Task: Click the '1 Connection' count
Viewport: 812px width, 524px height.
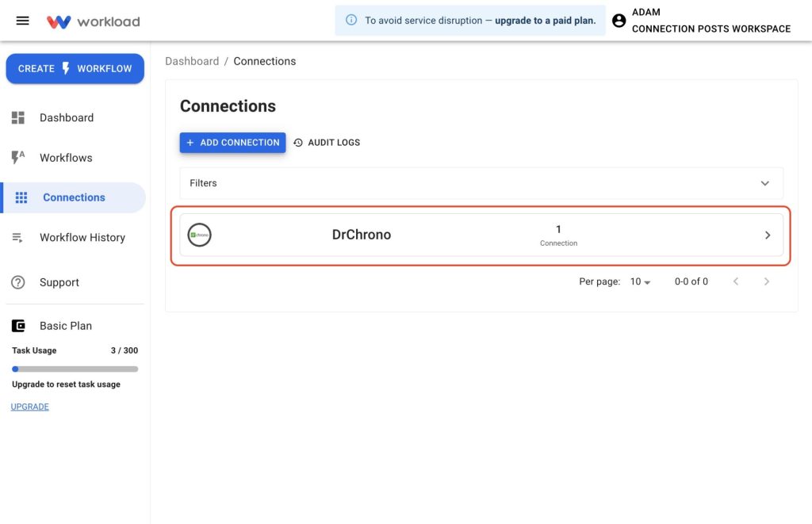Action: [558, 235]
